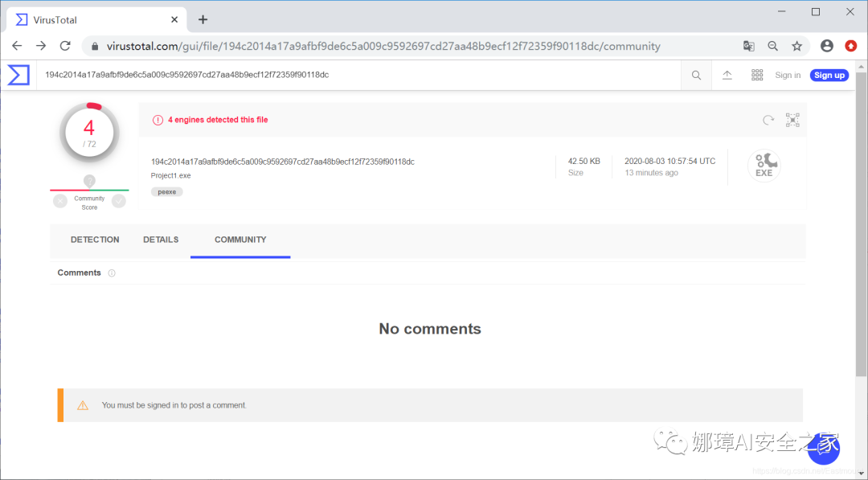Click the peexe tag
The image size is (868, 480).
(166, 191)
